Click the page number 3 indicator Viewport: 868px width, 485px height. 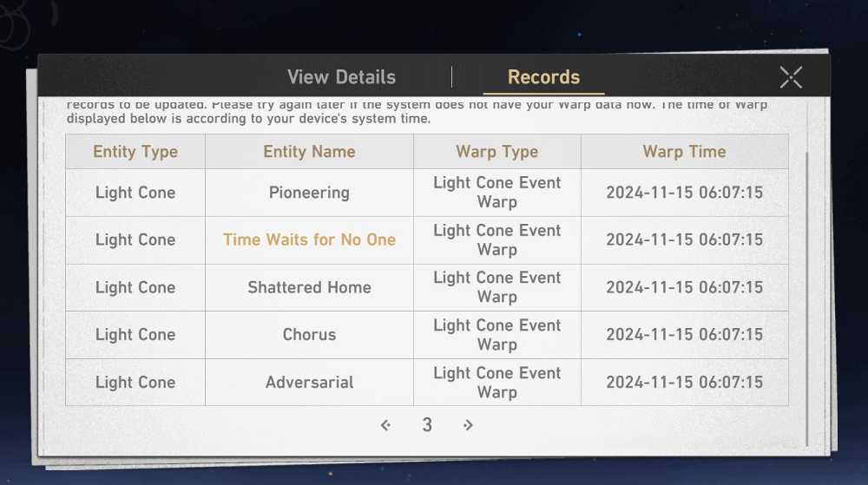point(427,425)
